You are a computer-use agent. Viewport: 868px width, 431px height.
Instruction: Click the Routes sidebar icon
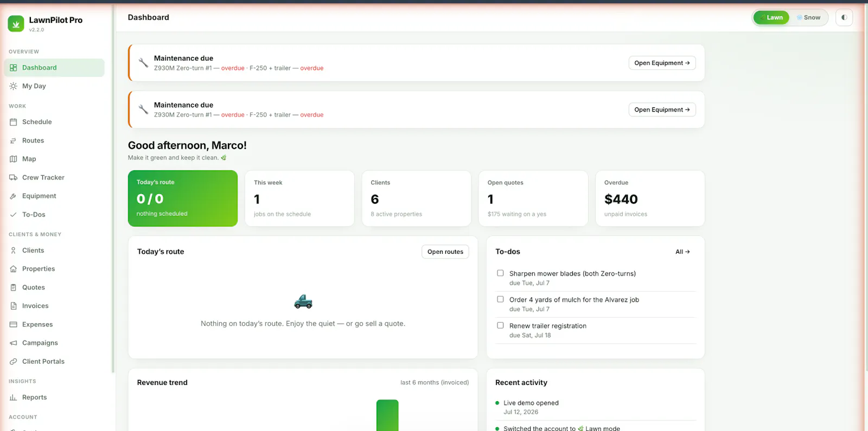tap(14, 140)
